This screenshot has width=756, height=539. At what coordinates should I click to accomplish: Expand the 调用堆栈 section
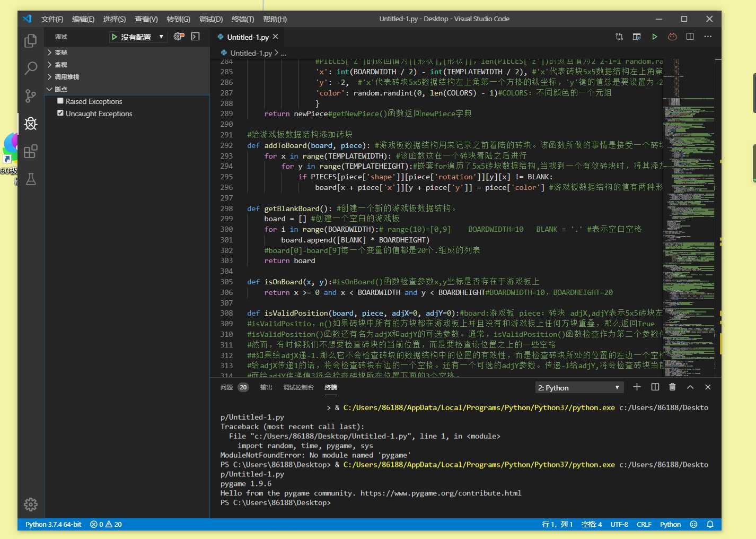click(127, 77)
